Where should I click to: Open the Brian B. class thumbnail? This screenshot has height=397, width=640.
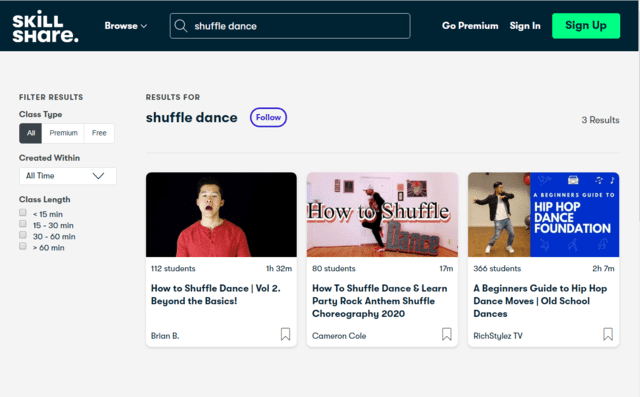coord(221,215)
